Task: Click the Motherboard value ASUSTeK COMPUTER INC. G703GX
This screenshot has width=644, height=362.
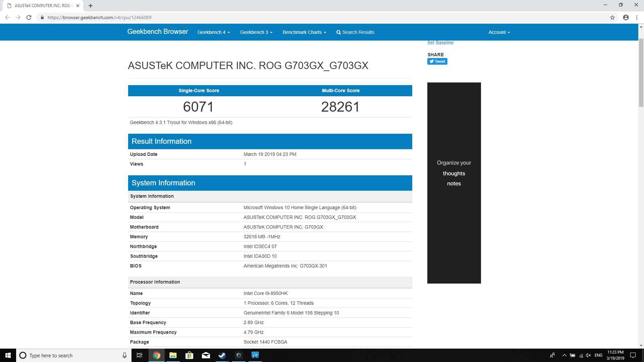Action: coord(283,227)
